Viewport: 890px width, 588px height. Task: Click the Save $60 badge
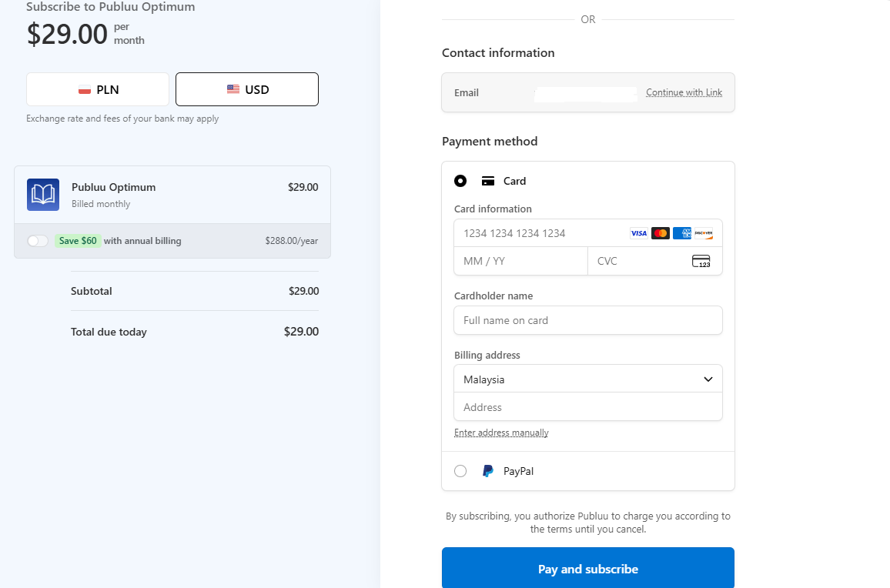click(78, 241)
